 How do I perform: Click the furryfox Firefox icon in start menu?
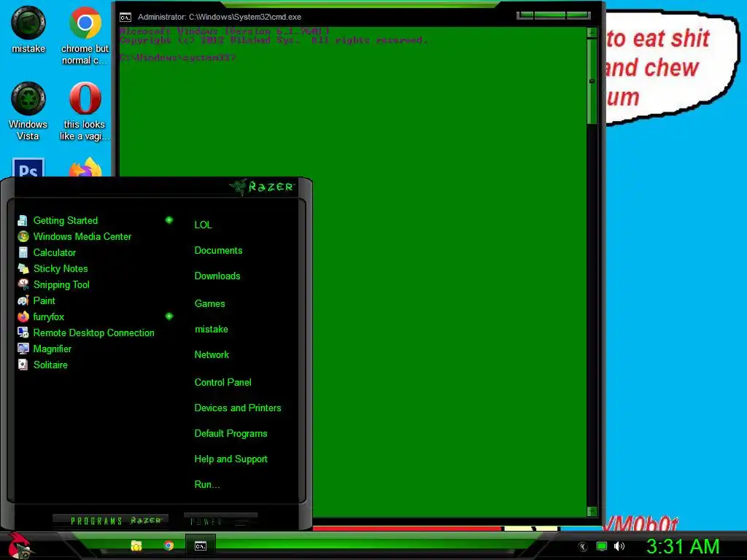[23, 316]
